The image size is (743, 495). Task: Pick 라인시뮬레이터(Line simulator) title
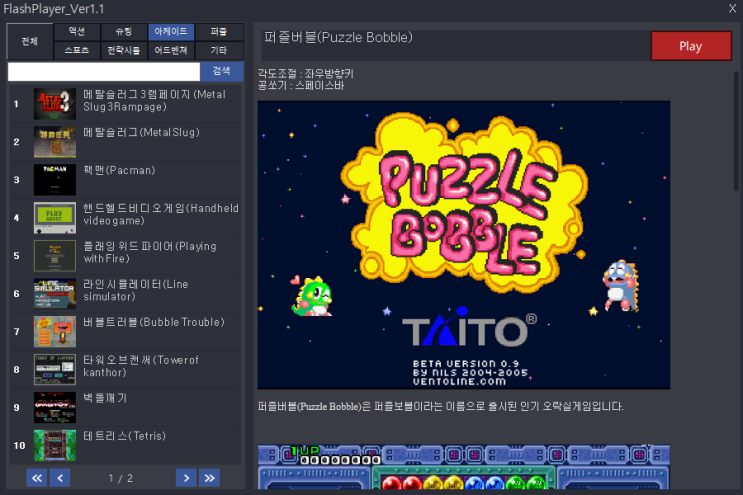tap(136, 290)
